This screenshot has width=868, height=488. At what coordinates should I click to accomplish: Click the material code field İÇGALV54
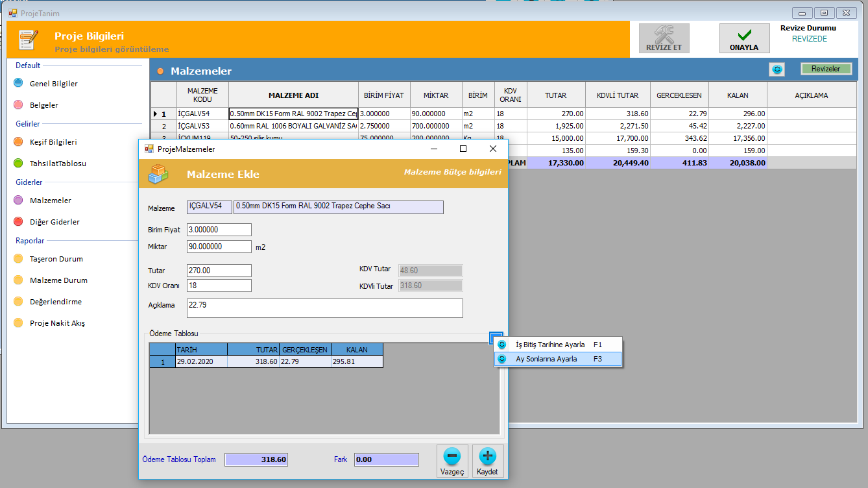[209, 207]
